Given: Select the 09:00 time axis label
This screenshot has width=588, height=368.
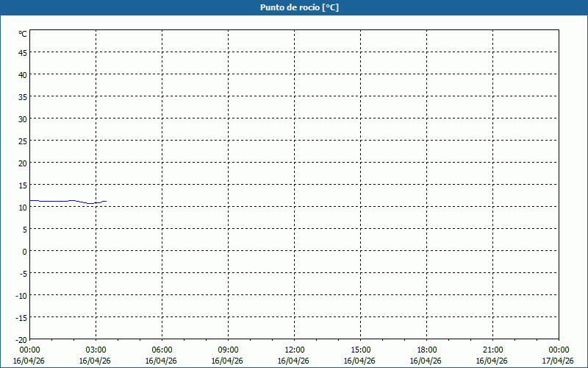Looking at the screenshot, I should point(228,350).
